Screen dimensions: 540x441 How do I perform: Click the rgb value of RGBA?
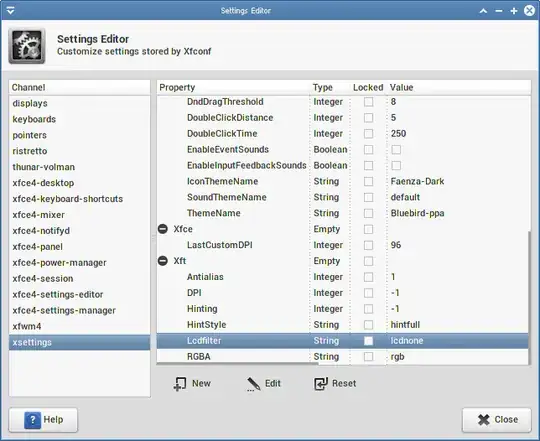pos(397,357)
